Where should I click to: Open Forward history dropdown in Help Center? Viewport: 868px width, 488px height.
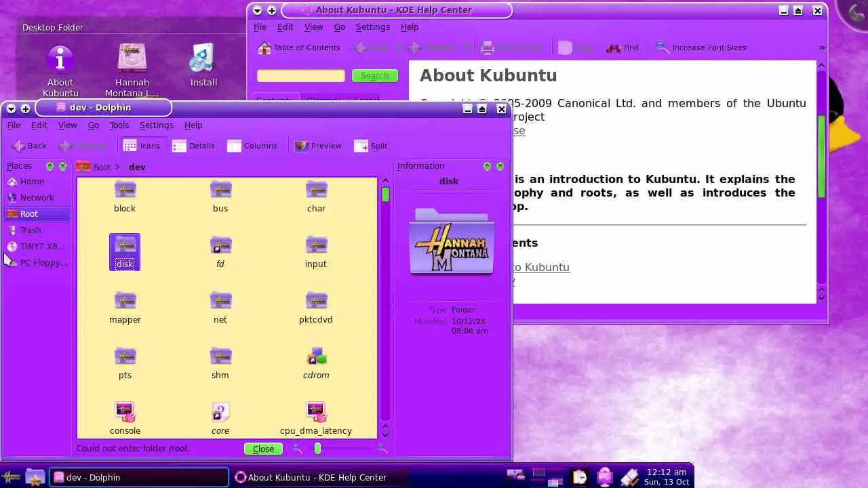tap(467, 47)
